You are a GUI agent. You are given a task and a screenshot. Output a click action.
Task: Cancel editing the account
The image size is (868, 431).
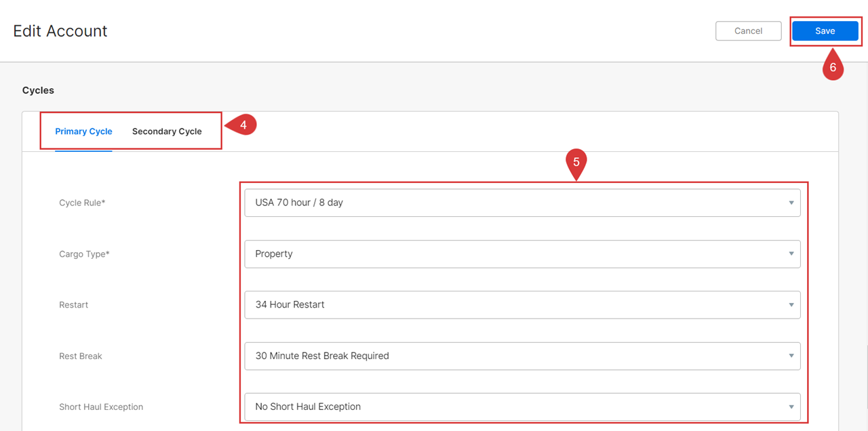(749, 31)
